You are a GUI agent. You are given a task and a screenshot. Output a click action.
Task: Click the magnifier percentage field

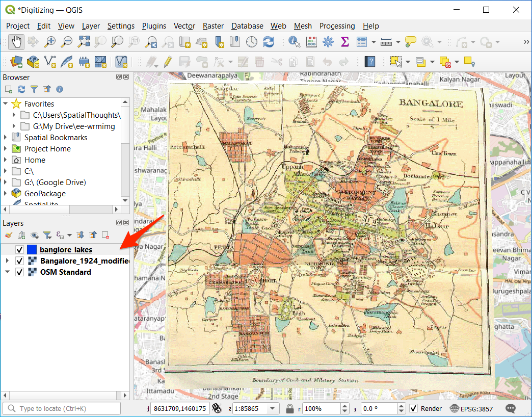click(x=322, y=408)
